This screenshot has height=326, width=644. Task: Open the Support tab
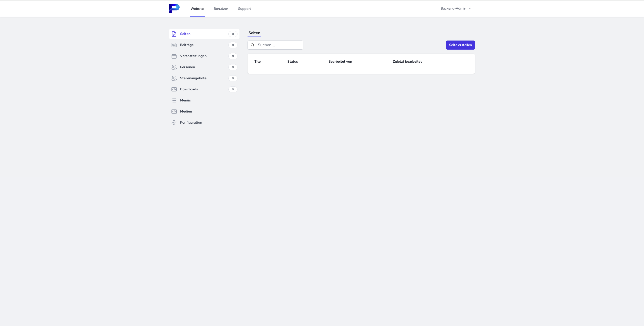point(244,9)
